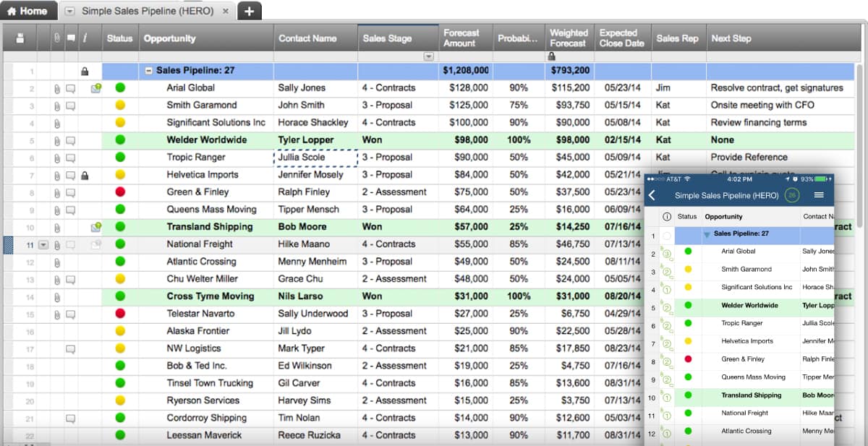Tap the back arrow in the mobile app
The width and height of the screenshot is (868, 446).
pos(652,195)
